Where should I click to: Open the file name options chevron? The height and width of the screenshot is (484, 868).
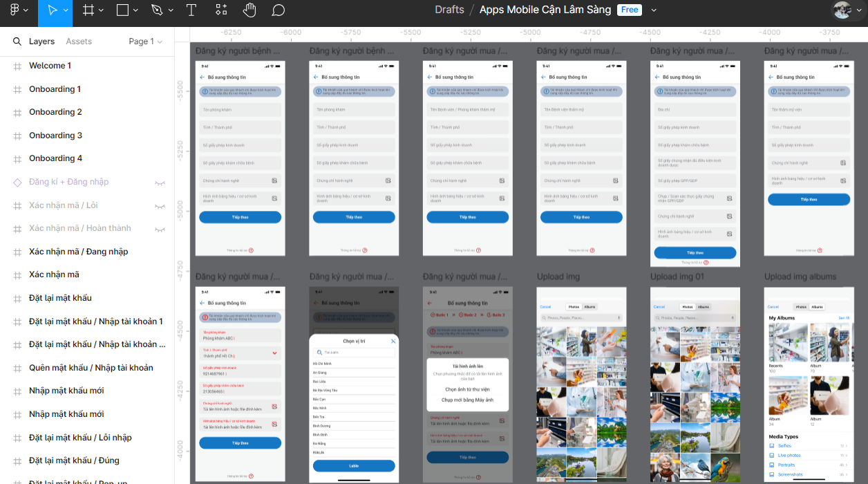pyautogui.click(x=654, y=10)
